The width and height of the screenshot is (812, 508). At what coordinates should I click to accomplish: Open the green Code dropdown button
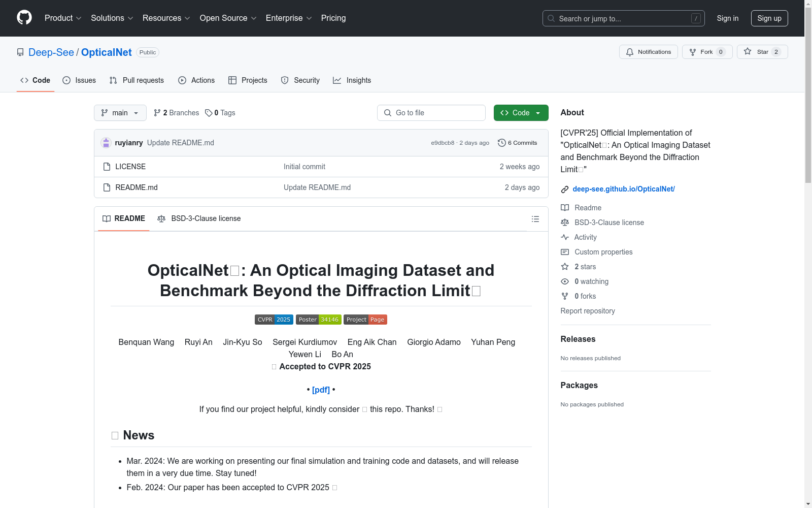click(521, 113)
